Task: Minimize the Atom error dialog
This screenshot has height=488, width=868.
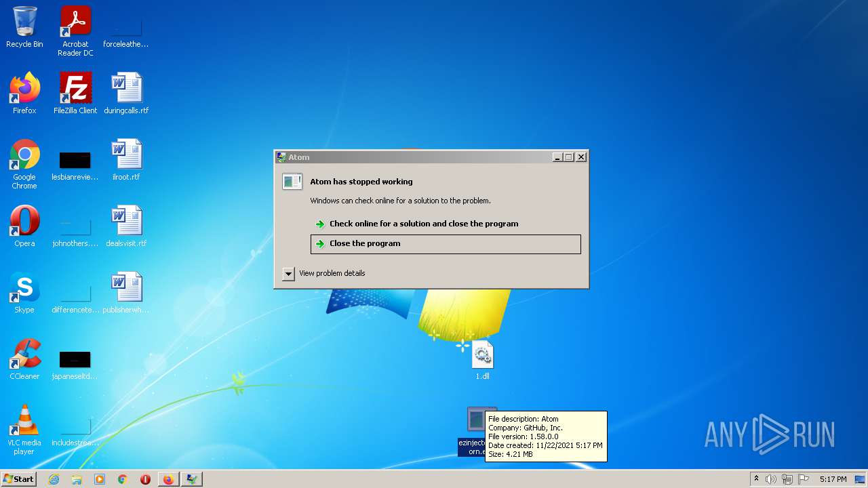Action: pos(557,157)
